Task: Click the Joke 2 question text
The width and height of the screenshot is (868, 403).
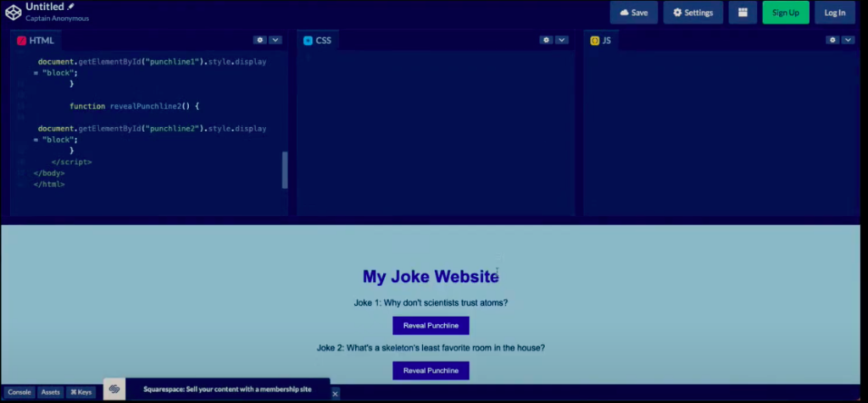Action: pyautogui.click(x=431, y=348)
